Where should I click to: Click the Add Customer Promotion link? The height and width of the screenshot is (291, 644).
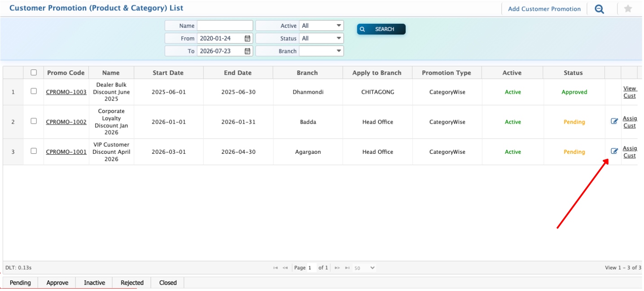click(544, 9)
